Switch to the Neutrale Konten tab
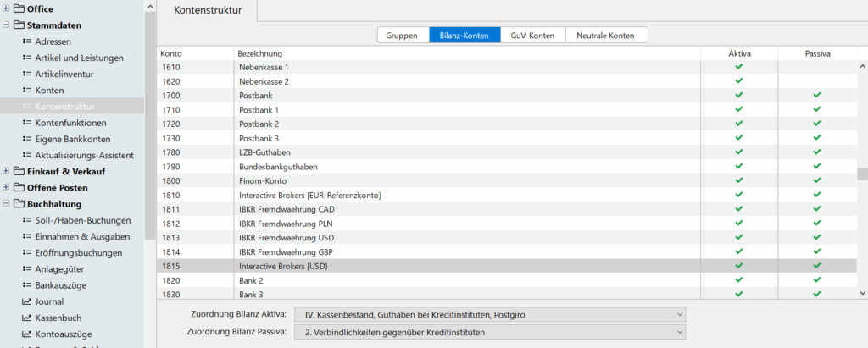Screen dimensions: 868x348 pos(606,36)
